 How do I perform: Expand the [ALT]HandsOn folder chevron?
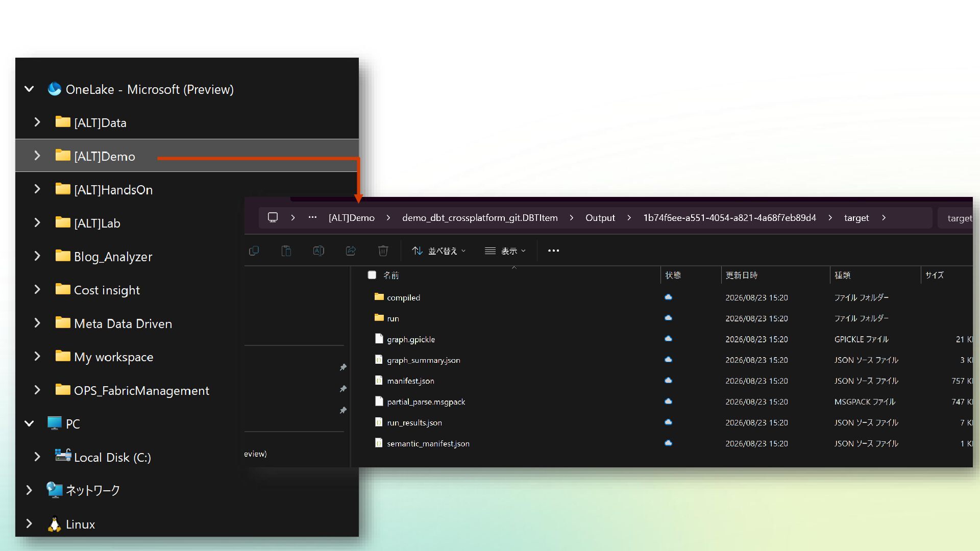(x=37, y=189)
